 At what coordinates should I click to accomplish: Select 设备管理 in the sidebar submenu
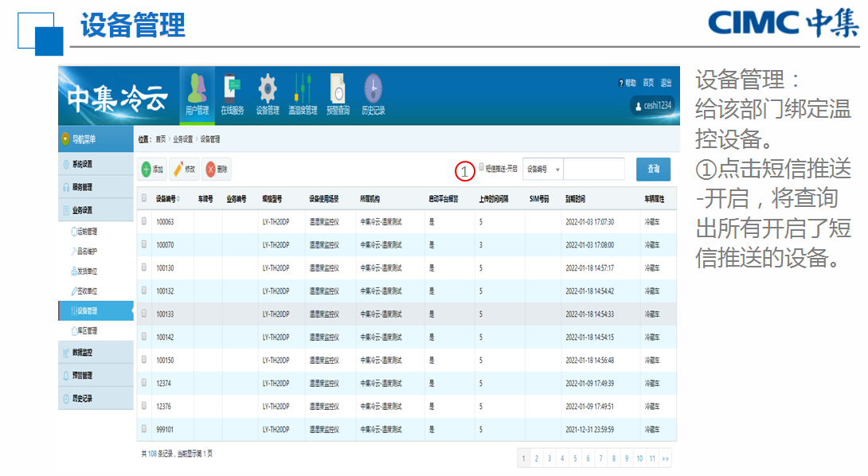96,311
